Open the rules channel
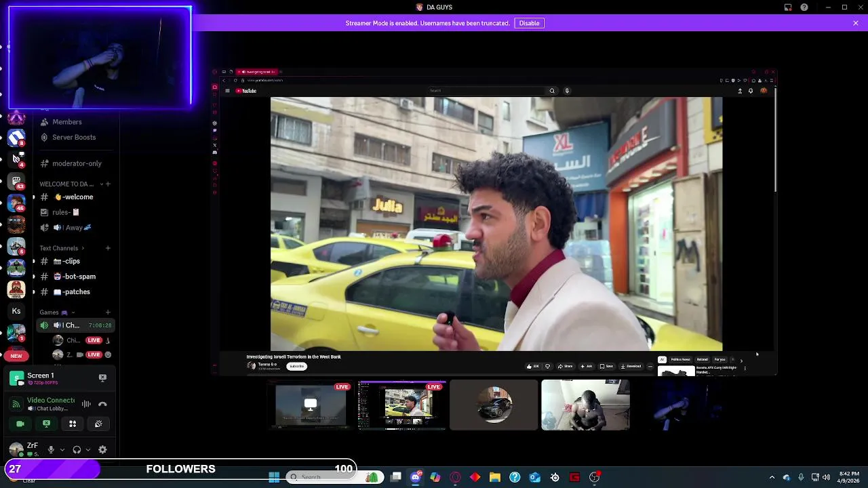 click(x=75, y=212)
